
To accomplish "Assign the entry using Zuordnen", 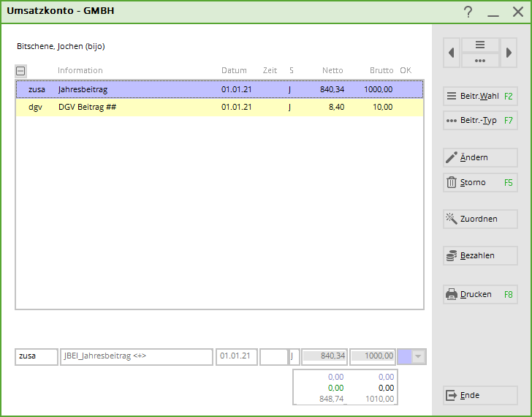I will click(x=480, y=219).
